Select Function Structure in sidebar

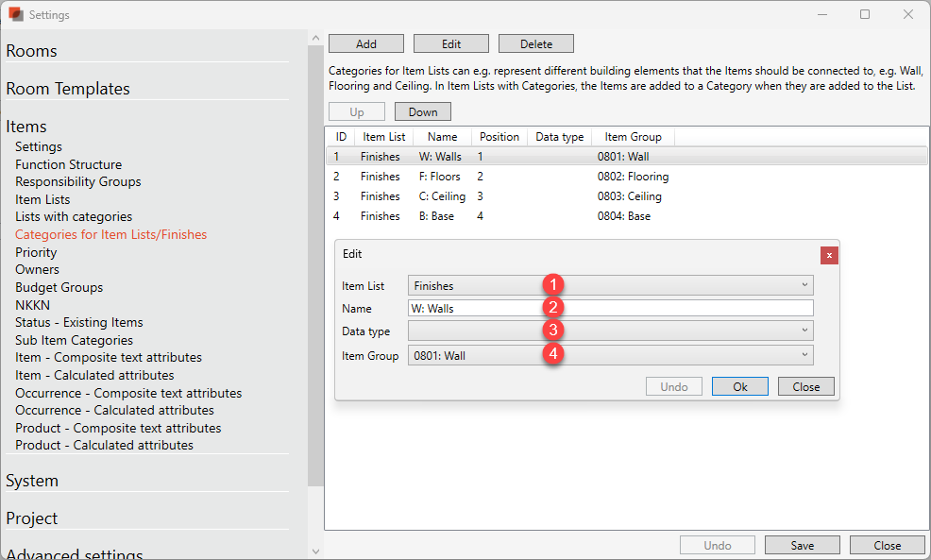[x=68, y=164]
